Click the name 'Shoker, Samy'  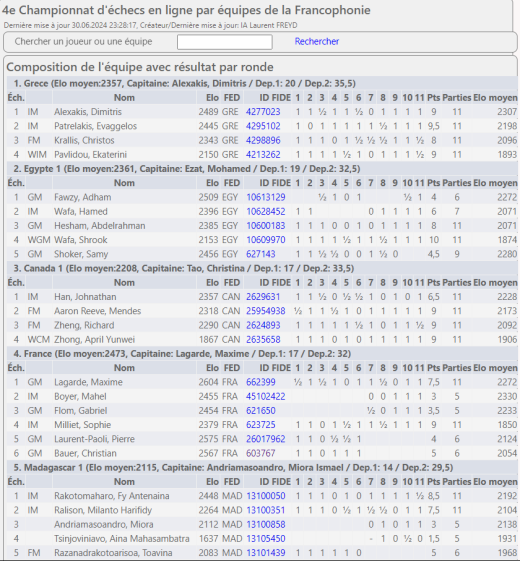[x=81, y=254]
